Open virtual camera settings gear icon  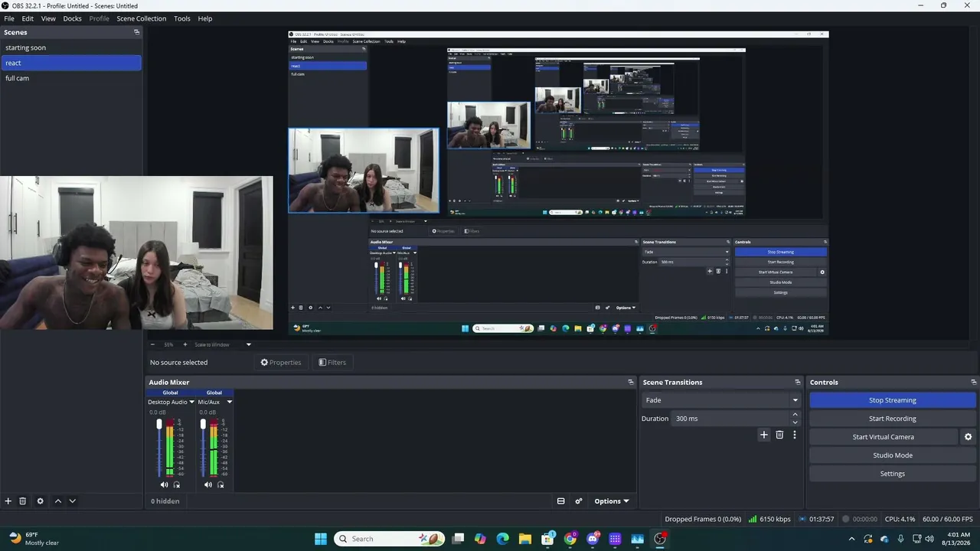[x=968, y=437]
